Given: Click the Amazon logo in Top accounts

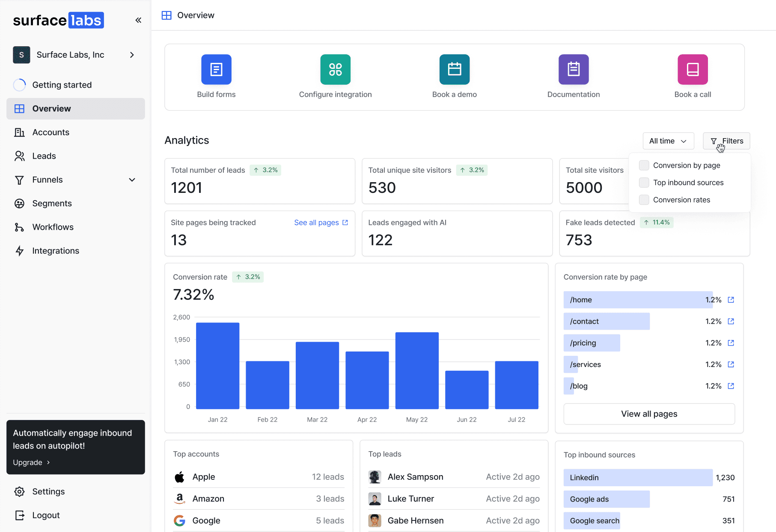Looking at the screenshot, I should [180, 499].
